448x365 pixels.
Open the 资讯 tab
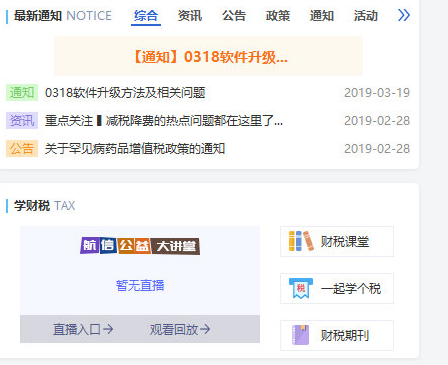[190, 16]
